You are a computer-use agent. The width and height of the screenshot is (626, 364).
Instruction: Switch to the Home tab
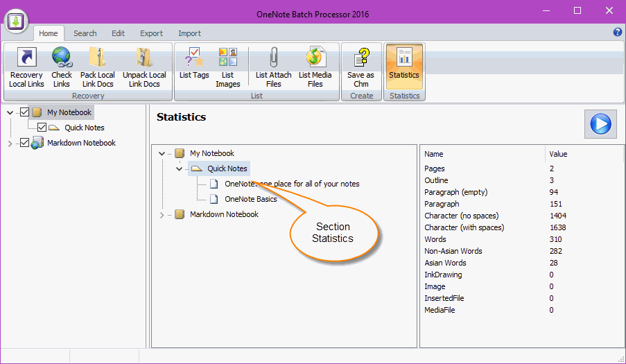[x=49, y=33]
